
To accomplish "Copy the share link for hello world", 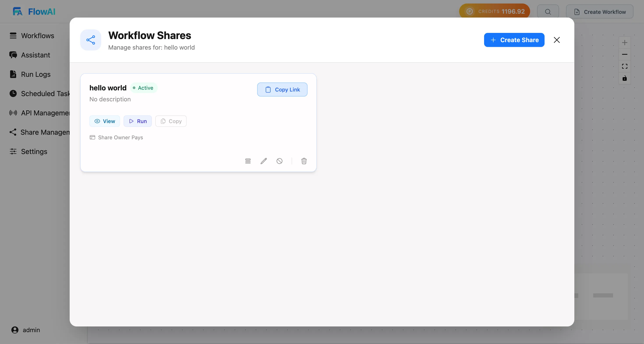I will coord(282,90).
